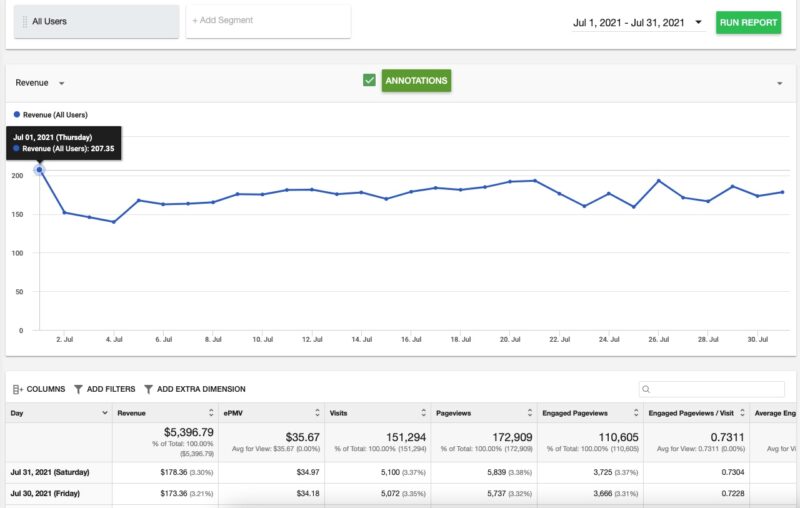Sort by Engaged Pageviews column arrows
The height and width of the screenshot is (508, 800).
pos(636,413)
